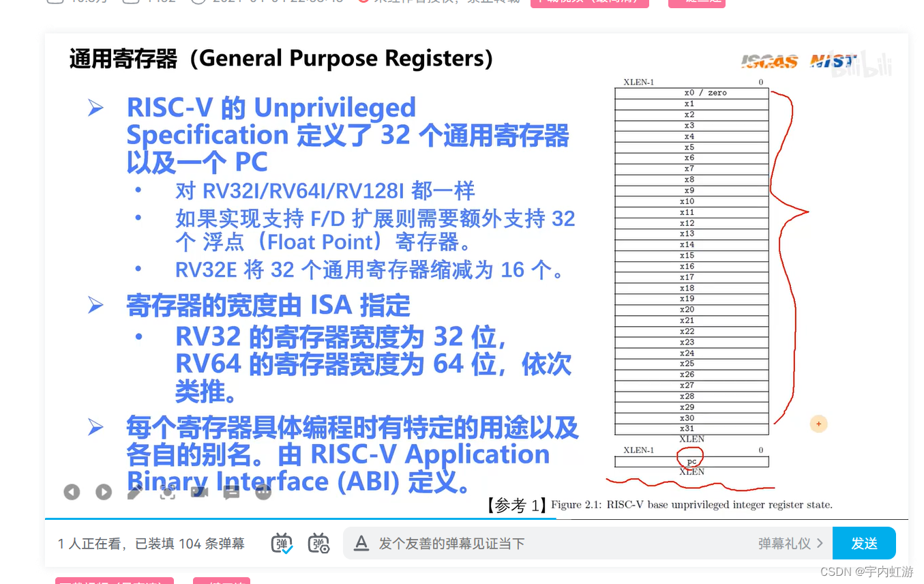Click the blue 发送 send button
Screen dimensions: 924x584
(x=864, y=544)
